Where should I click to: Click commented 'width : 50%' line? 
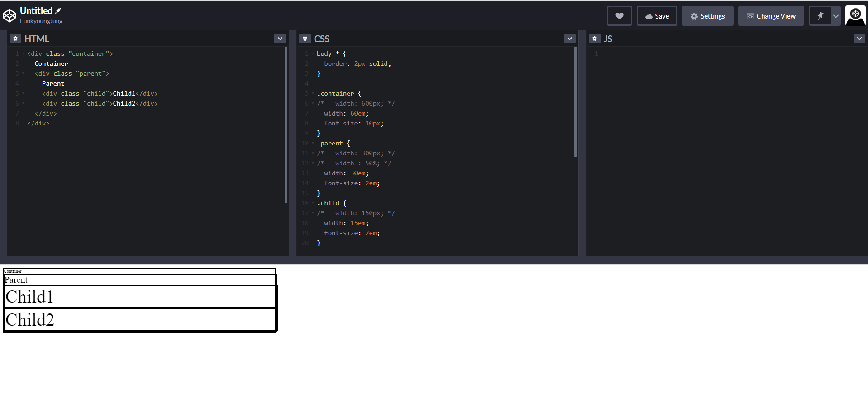click(x=354, y=163)
